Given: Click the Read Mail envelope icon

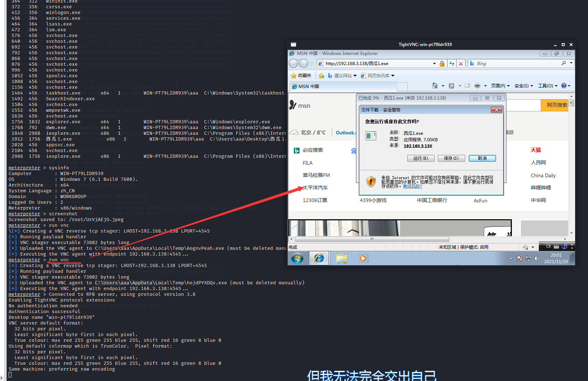Looking at the screenshot, I should coord(467,86).
